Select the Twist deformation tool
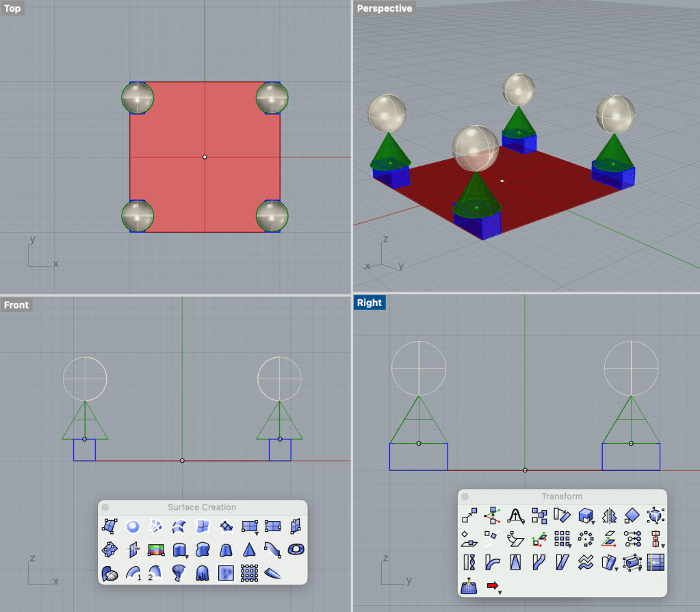Screen dimensions: 700x612 click(x=469, y=563)
